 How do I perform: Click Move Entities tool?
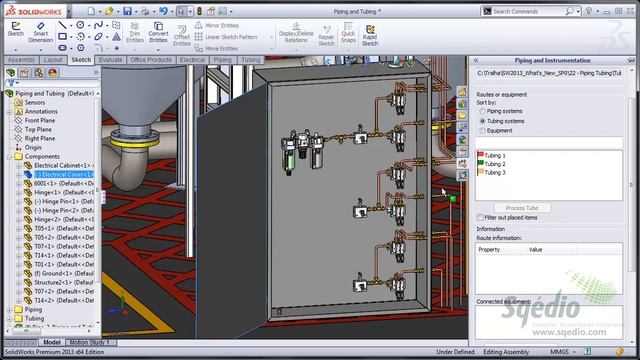pyautogui.click(x=216, y=48)
